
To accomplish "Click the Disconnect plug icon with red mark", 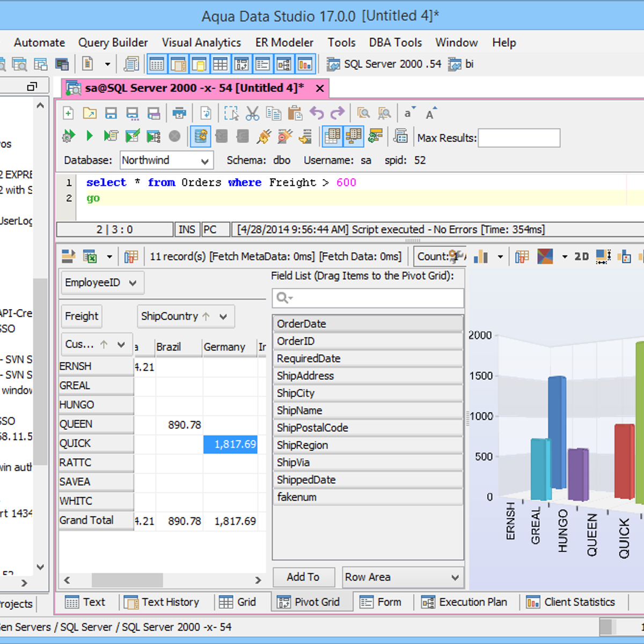I will pyautogui.click(x=285, y=136).
